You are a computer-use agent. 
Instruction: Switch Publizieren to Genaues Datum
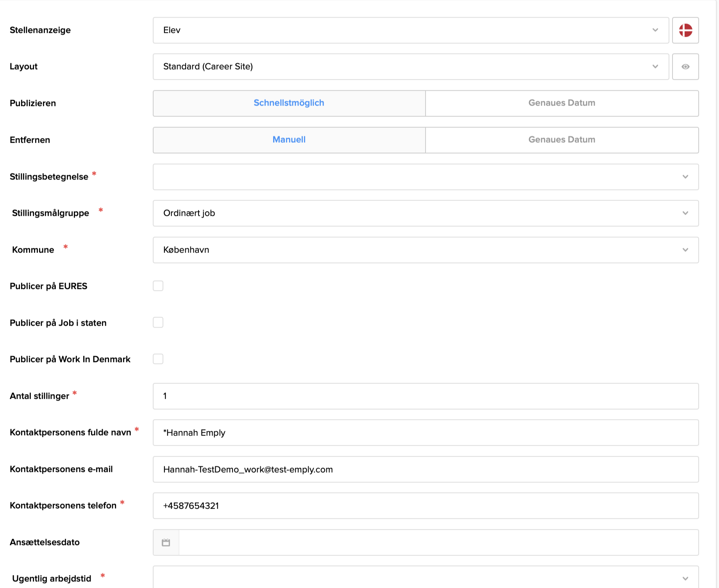[x=562, y=103]
